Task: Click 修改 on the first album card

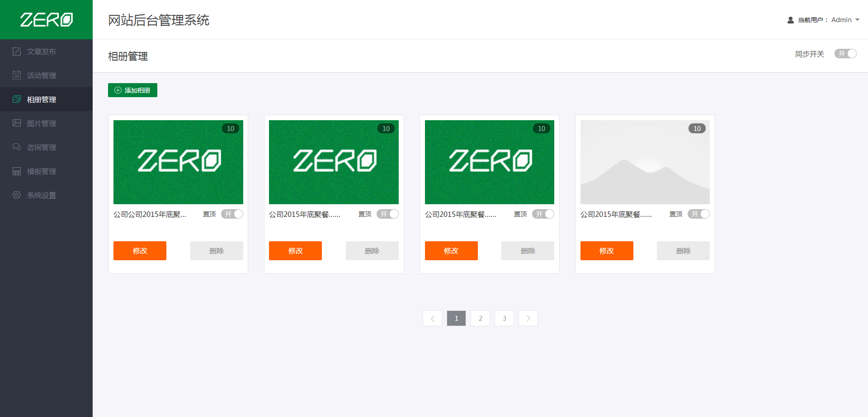Action: pyautogui.click(x=140, y=251)
